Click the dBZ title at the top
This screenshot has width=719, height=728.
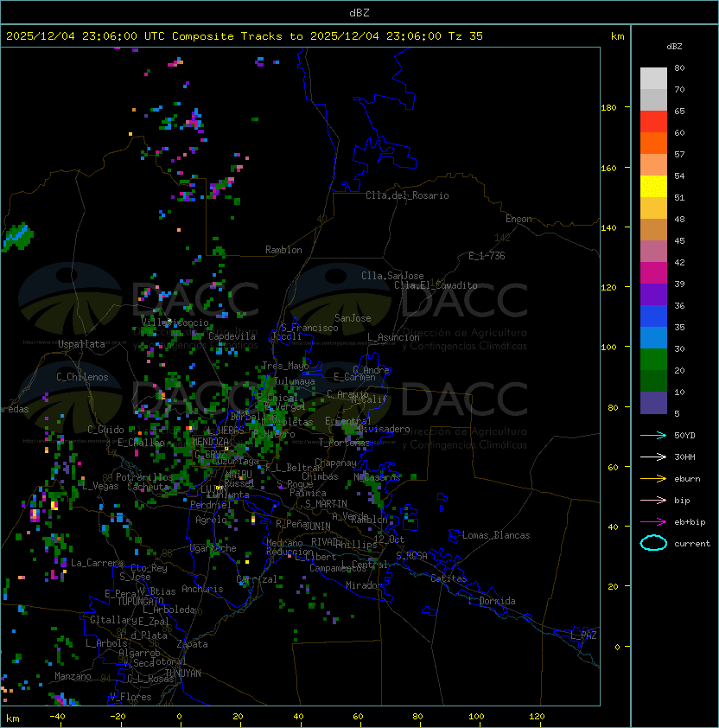(x=359, y=12)
